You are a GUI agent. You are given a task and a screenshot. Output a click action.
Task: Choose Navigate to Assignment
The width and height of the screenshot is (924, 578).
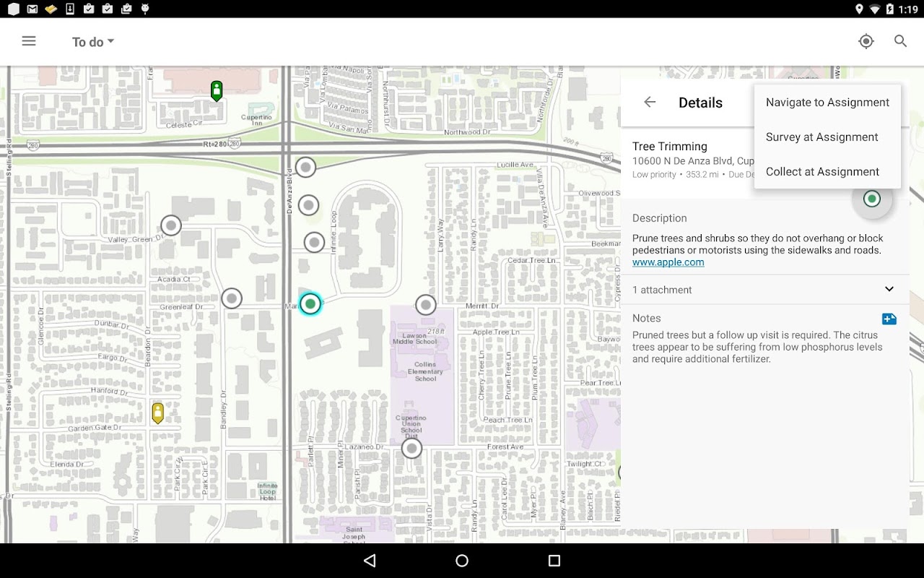click(x=827, y=102)
